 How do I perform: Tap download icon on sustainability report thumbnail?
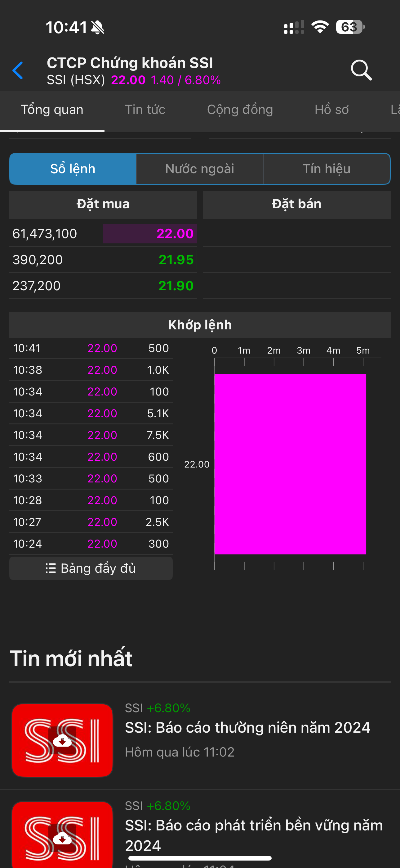(62, 838)
